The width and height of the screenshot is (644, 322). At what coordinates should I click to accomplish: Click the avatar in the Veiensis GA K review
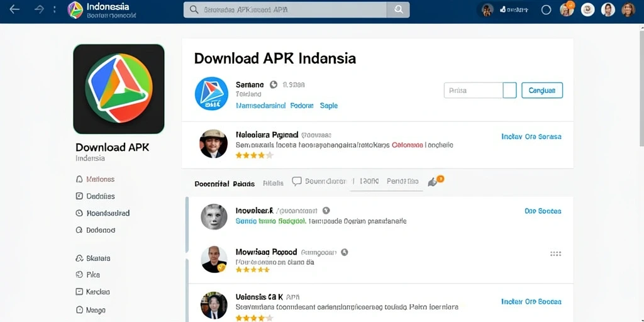tap(214, 306)
